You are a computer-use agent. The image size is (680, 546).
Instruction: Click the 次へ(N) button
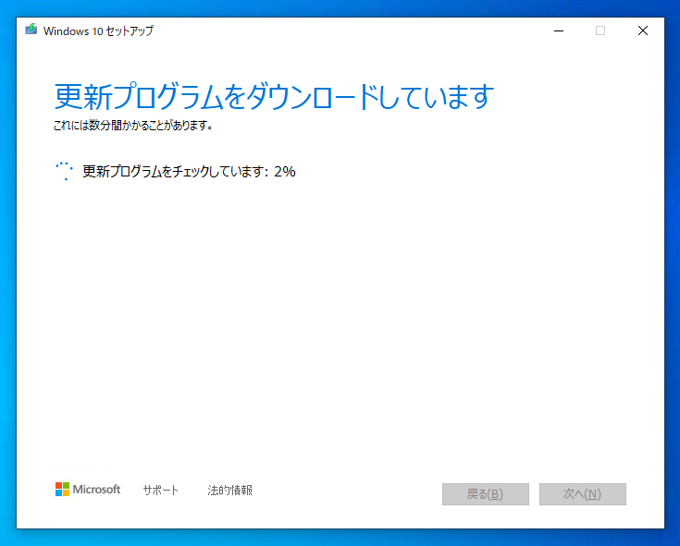[x=582, y=494]
